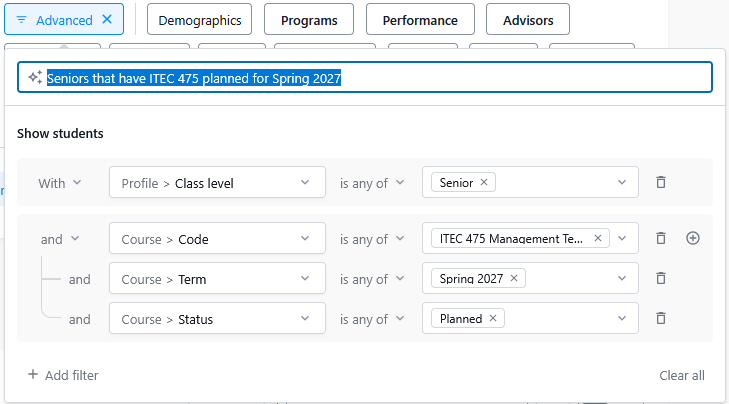Screen dimensions: 729x404
Task: Click Clear all
Action: click(x=682, y=375)
